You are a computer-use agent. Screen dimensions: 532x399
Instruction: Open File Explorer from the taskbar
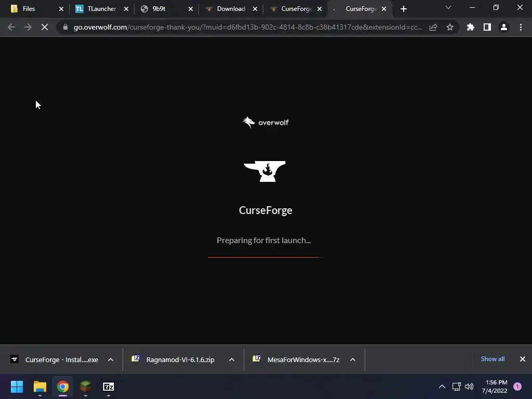coord(39,387)
